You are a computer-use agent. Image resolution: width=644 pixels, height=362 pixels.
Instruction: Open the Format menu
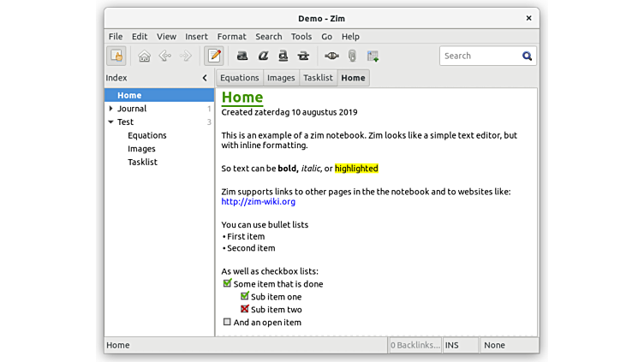[231, 37]
